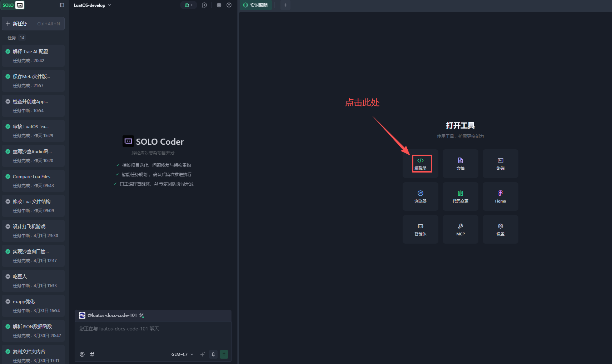Viewport: 612px width, 364px height.
Task: Click the 任务 14 counter label
Action: coord(16,38)
